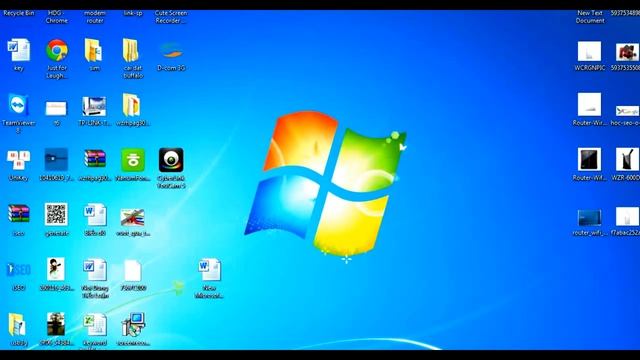Click the 'New Text Document' label
Screen dimensions: 640x360
589,17
